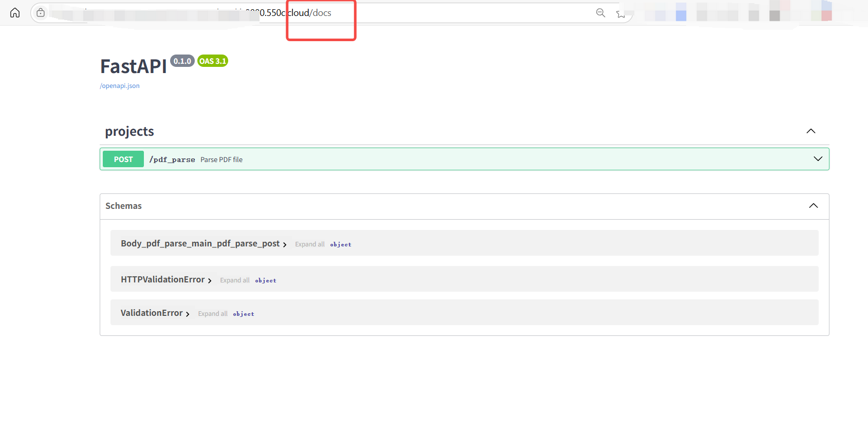868x428 pixels.
Task: Collapse the projects section with its chevron
Action: pyautogui.click(x=810, y=131)
